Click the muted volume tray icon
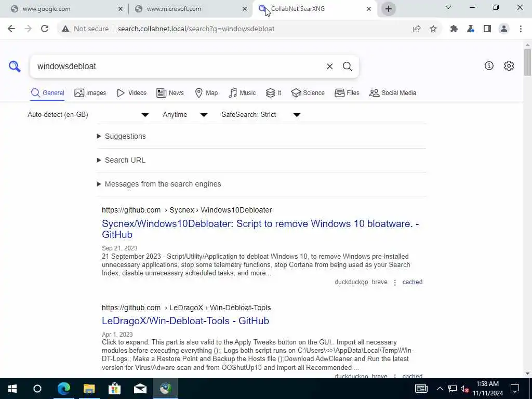The image size is (532, 399). (465, 389)
